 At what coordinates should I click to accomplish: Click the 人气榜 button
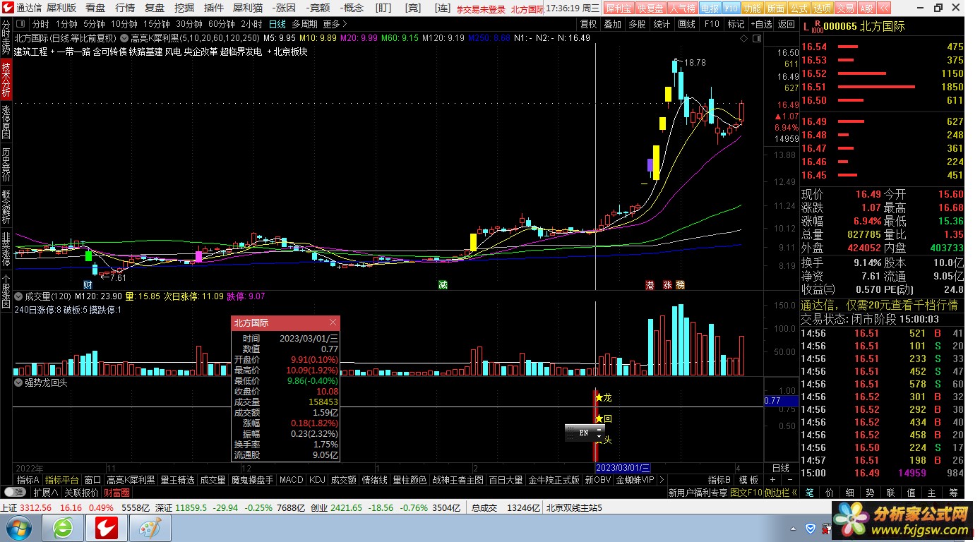tap(682, 8)
